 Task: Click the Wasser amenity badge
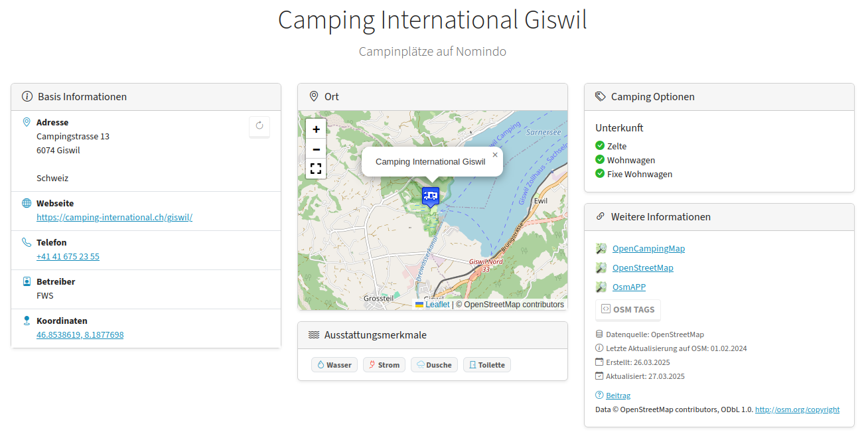pos(334,365)
